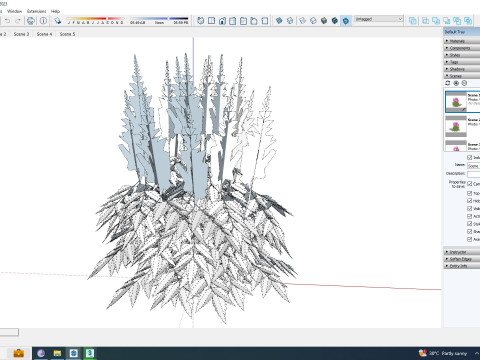The height and width of the screenshot is (360, 480).
Task: Toggle Style and Fog checkbox
Action: 469,224
